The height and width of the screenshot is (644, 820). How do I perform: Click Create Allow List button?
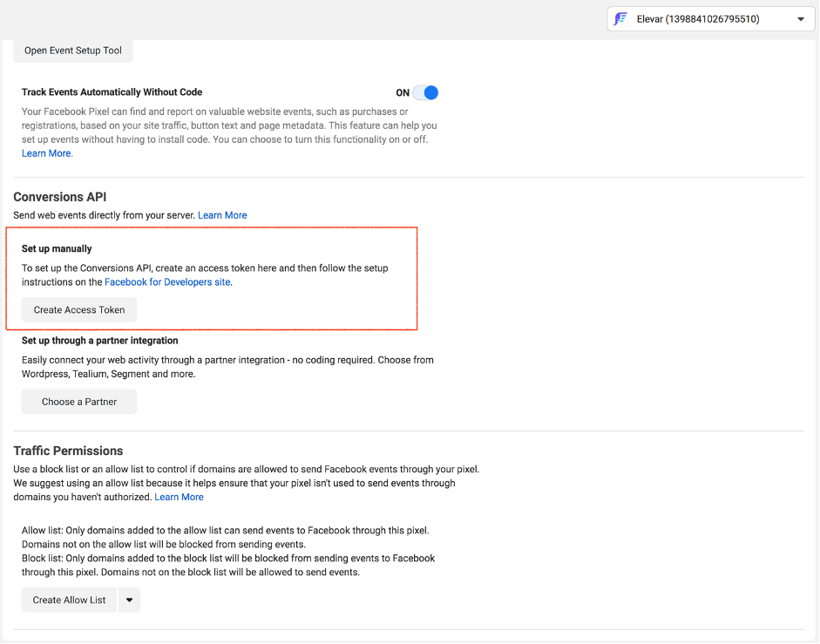tap(69, 600)
